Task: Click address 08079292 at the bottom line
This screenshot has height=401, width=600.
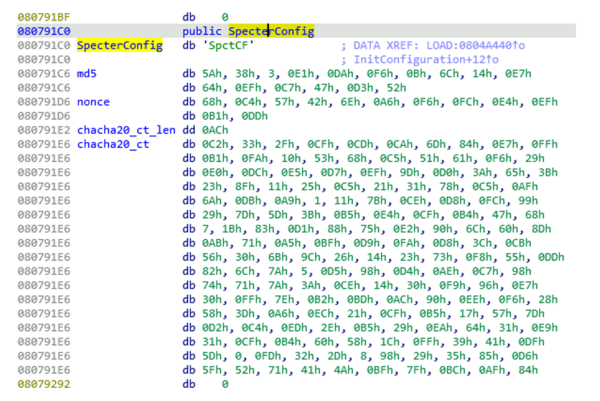Action: pos(37,383)
